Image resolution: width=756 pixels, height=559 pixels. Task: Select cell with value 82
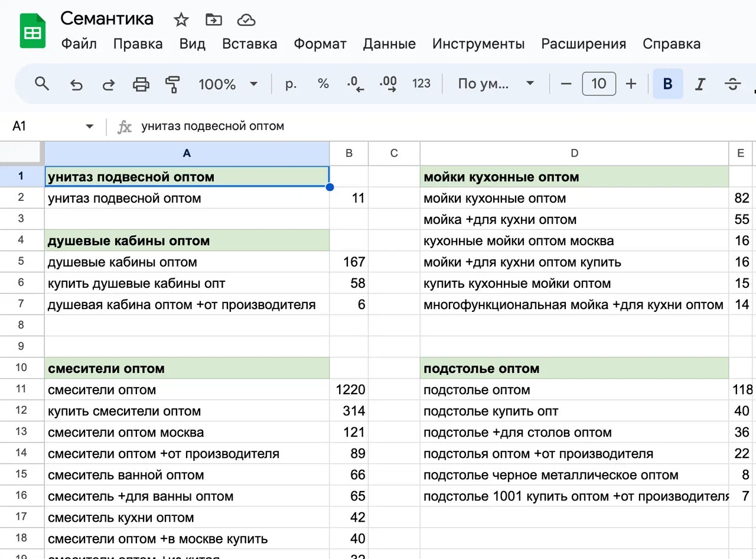pos(742,198)
